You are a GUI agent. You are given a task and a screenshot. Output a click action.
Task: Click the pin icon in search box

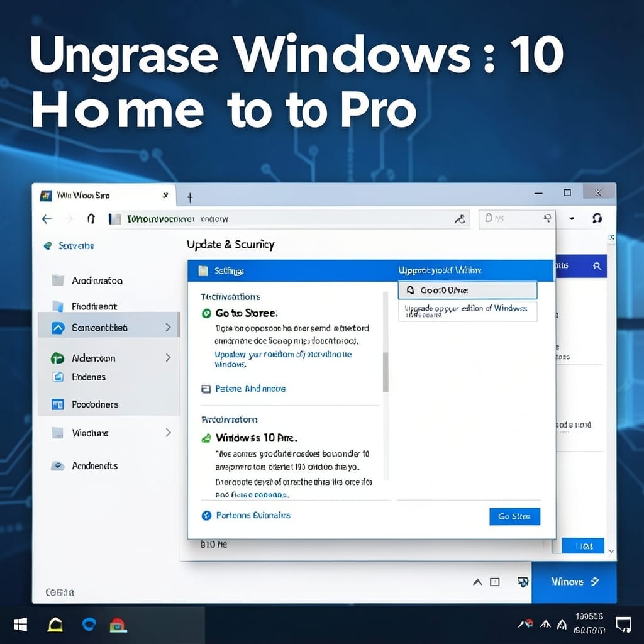pos(547,218)
